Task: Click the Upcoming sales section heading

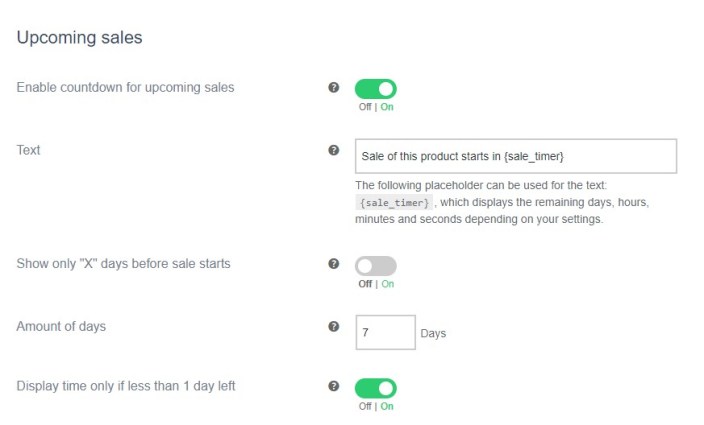Action: coord(80,38)
